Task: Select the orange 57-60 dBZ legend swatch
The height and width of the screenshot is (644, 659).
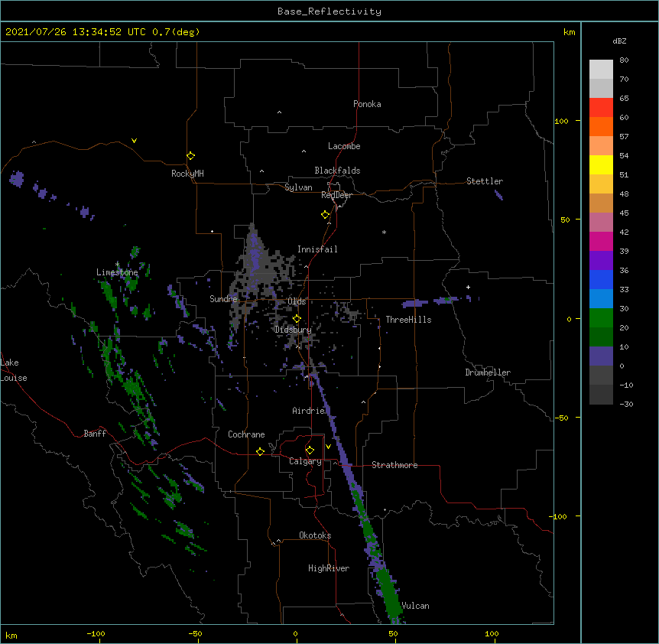Action: tap(601, 126)
